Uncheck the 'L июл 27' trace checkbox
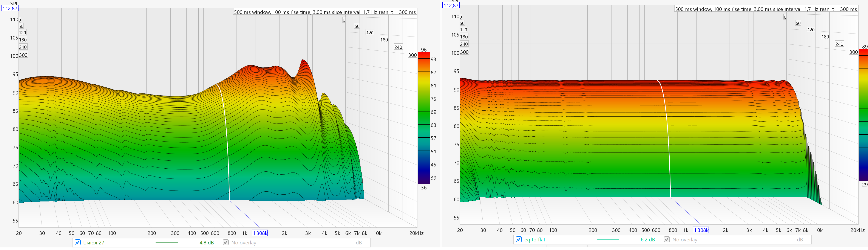Viewport: 868px width, 250px height. (77, 242)
